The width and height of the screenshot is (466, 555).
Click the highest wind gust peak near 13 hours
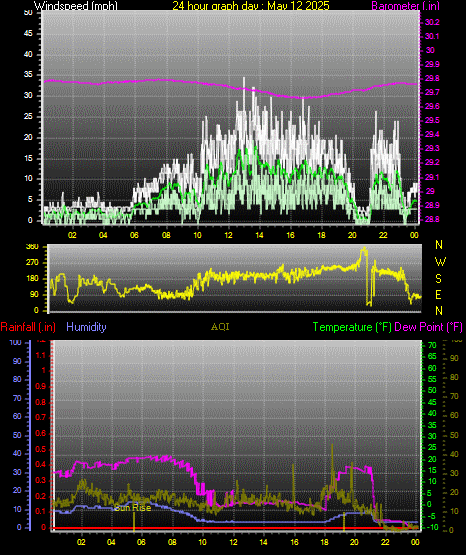(x=244, y=79)
